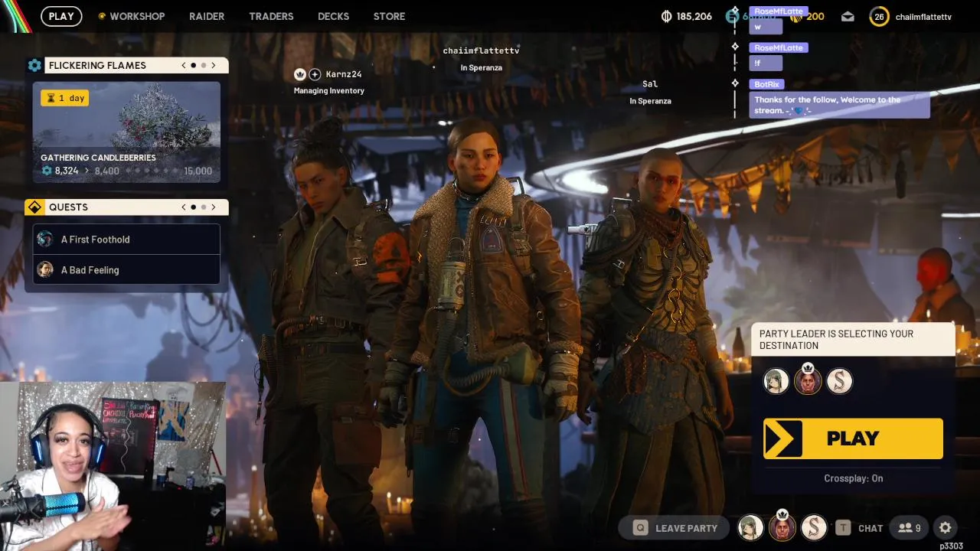The image size is (980, 551).
Task: Switch to the RAIDER tab
Action: pos(207,16)
